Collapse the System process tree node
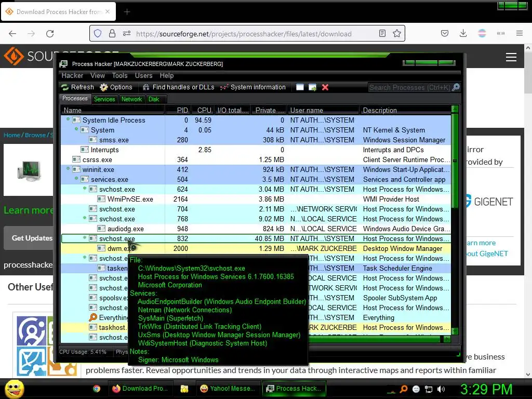 click(76, 129)
